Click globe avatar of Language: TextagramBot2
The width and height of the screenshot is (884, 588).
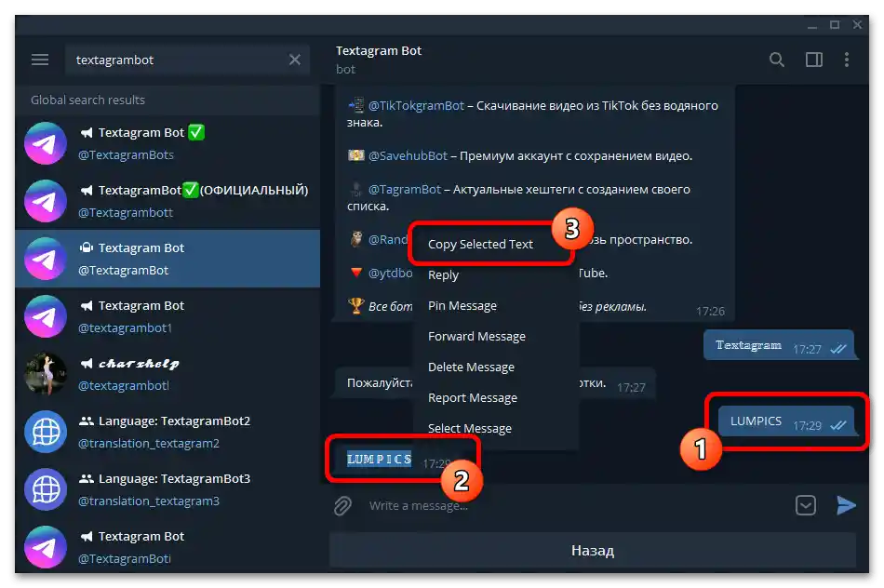(x=46, y=432)
